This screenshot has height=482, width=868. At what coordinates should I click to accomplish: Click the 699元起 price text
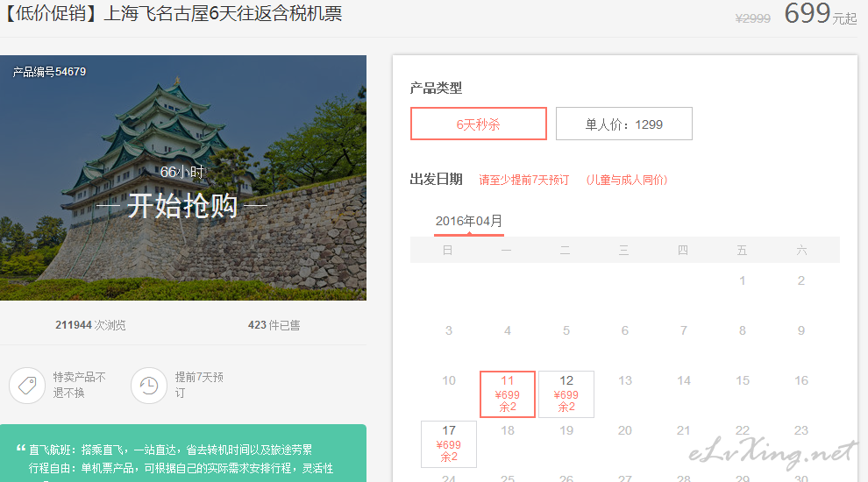[x=821, y=14]
